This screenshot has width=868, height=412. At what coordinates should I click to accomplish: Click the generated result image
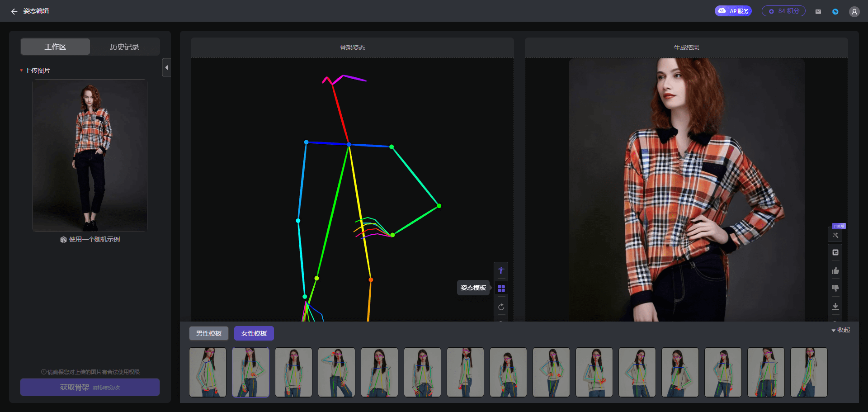pyautogui.click(x=686, y=190)
